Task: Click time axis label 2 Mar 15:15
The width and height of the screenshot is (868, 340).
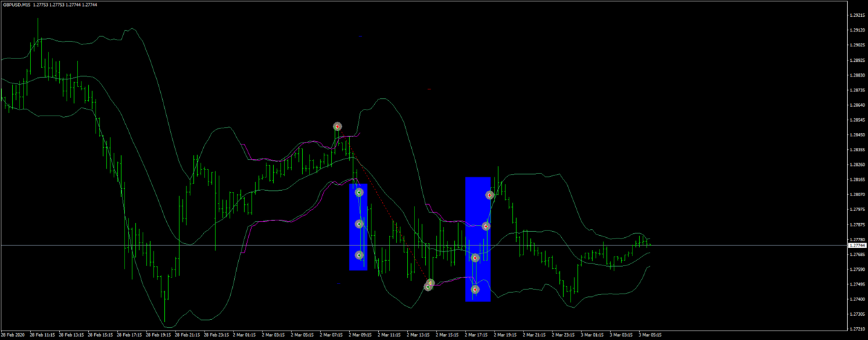Action: [x=447, y=335]
